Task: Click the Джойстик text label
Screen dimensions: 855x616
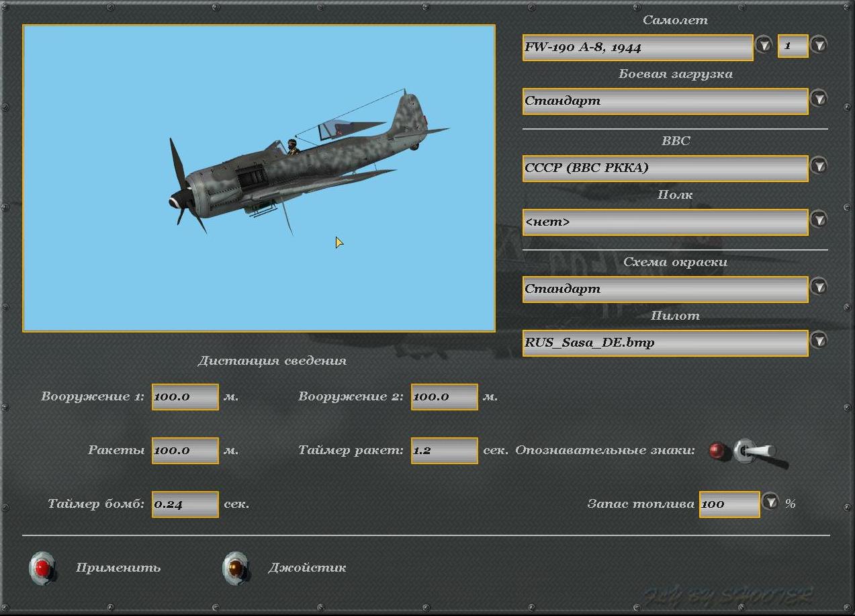Action: pos(307,568)
